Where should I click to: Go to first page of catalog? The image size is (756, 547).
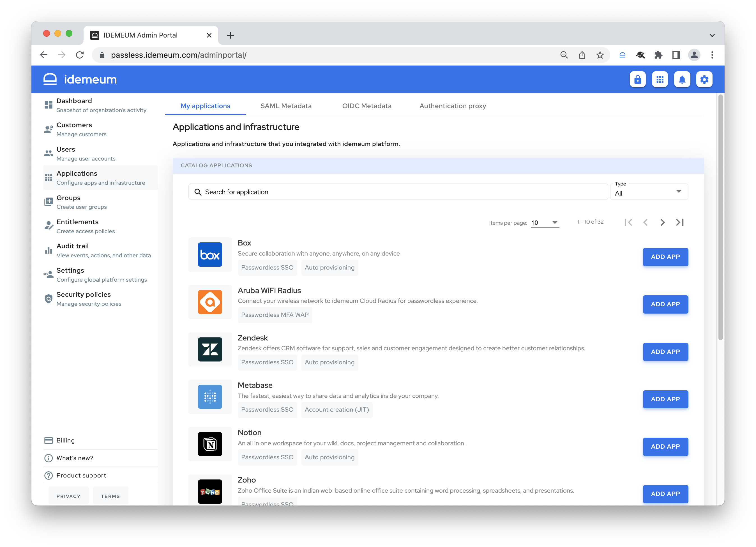628,222
